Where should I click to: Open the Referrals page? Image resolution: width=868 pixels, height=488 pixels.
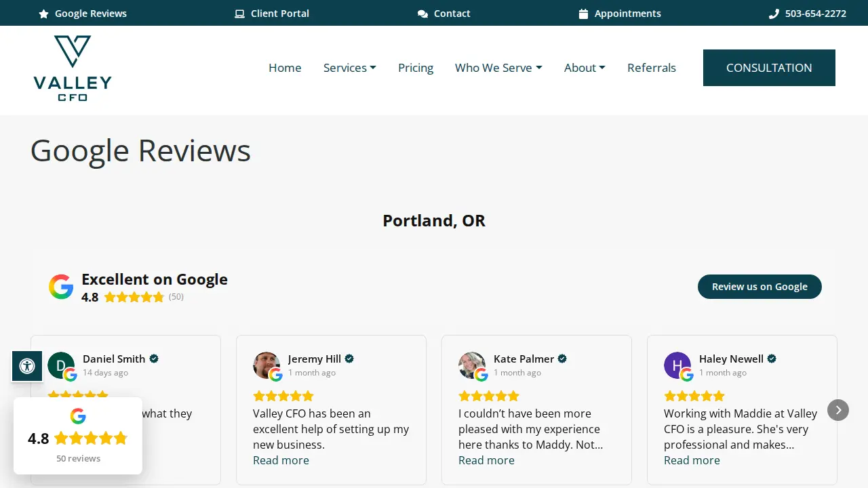(x=652, y=68)
